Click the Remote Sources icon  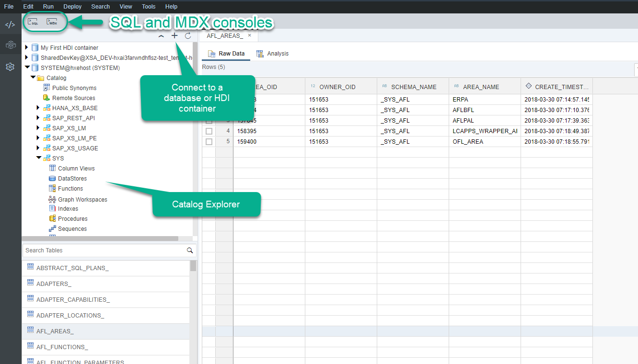(46, 98)
